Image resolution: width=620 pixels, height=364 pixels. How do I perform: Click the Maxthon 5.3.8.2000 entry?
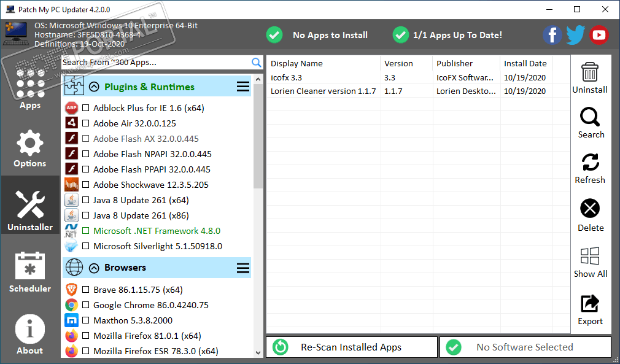pyautogui.click(x=133, y=320)
